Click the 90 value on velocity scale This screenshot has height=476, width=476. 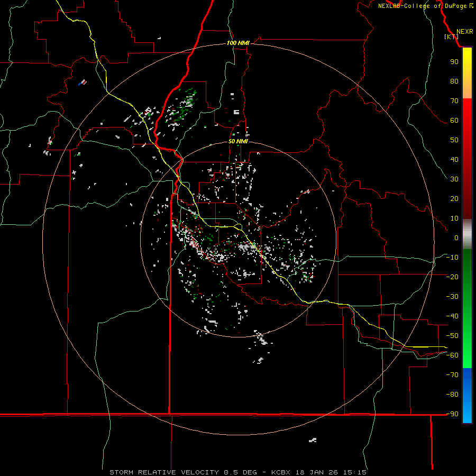[x=454, y=62]
